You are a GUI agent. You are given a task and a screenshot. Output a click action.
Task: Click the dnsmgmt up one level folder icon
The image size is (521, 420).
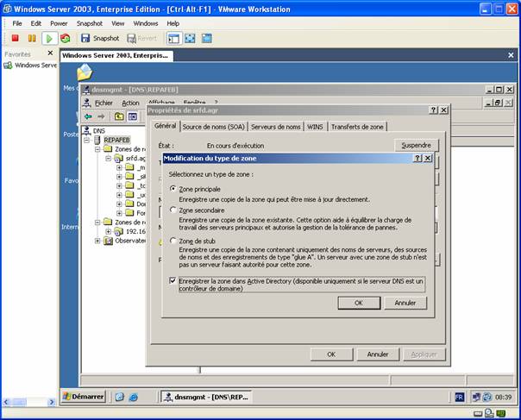tap(119, 116)
